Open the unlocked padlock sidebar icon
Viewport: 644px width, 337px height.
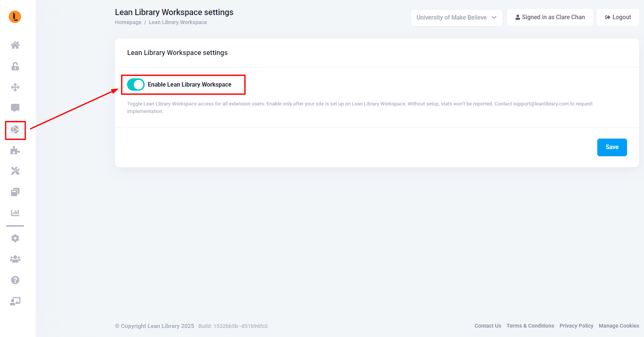tap(15, 66)
